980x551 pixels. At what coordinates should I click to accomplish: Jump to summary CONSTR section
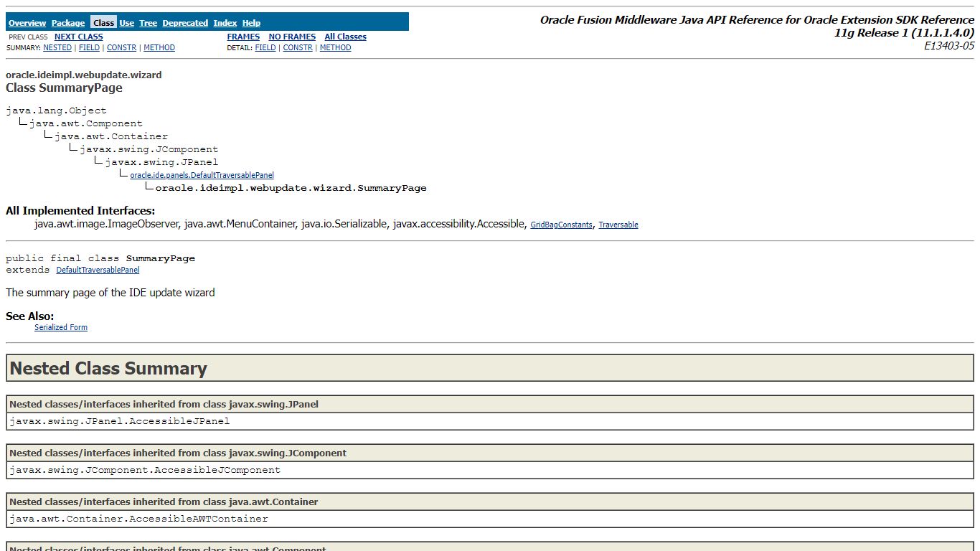coord(121,47)
